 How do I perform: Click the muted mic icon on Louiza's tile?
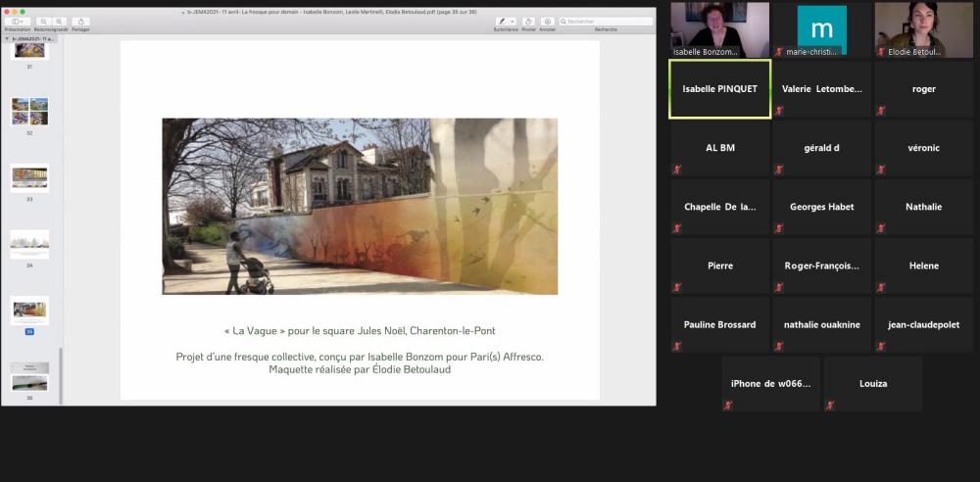click(829, 405)
